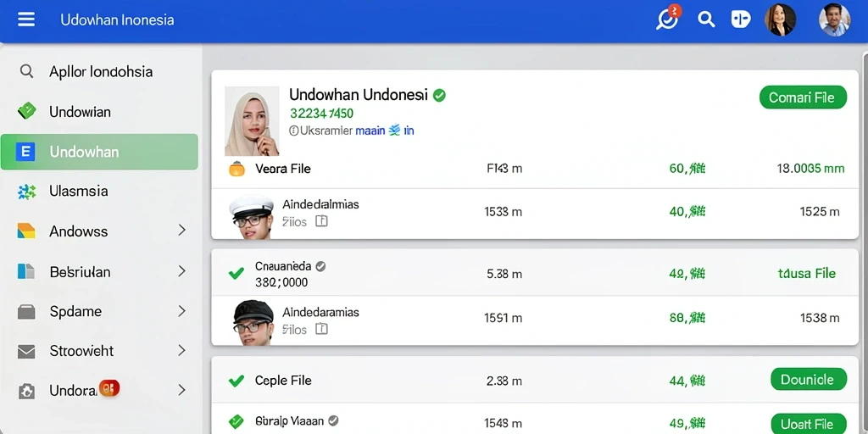Expand the Besriulan submenu arrow
868x434 pixels.
coord(181,271)
